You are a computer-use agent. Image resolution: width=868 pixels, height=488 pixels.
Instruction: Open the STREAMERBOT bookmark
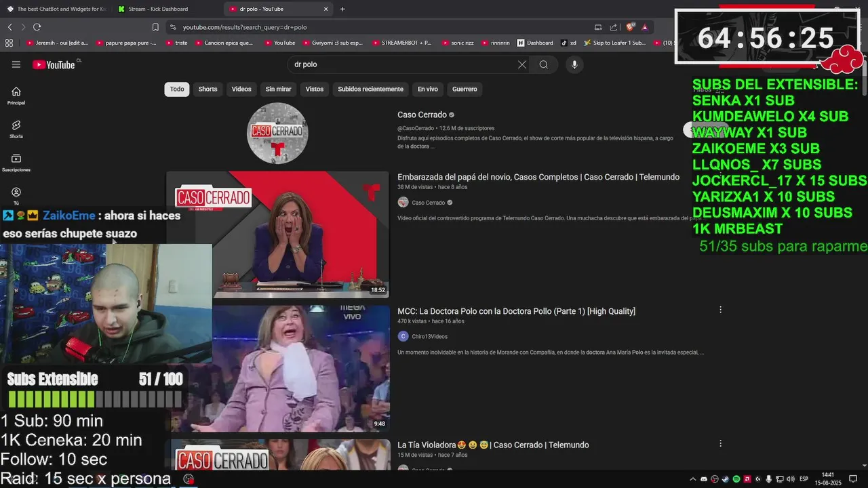point(401,43)
